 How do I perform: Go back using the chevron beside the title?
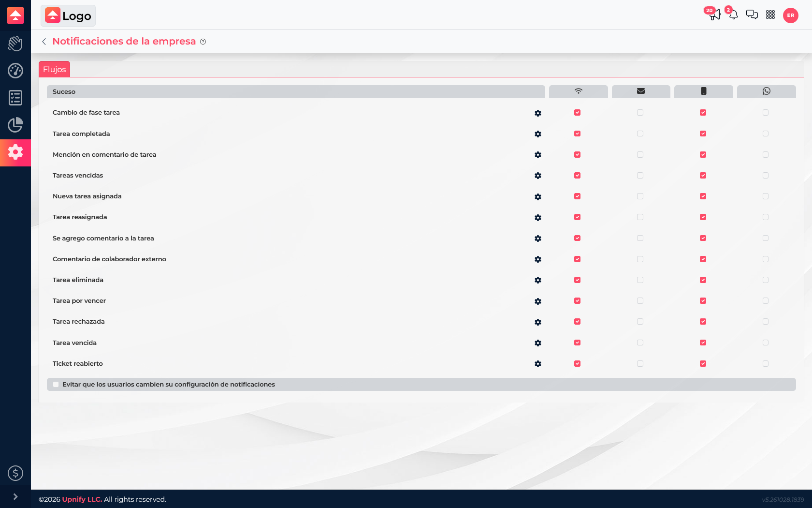[44, 42]
